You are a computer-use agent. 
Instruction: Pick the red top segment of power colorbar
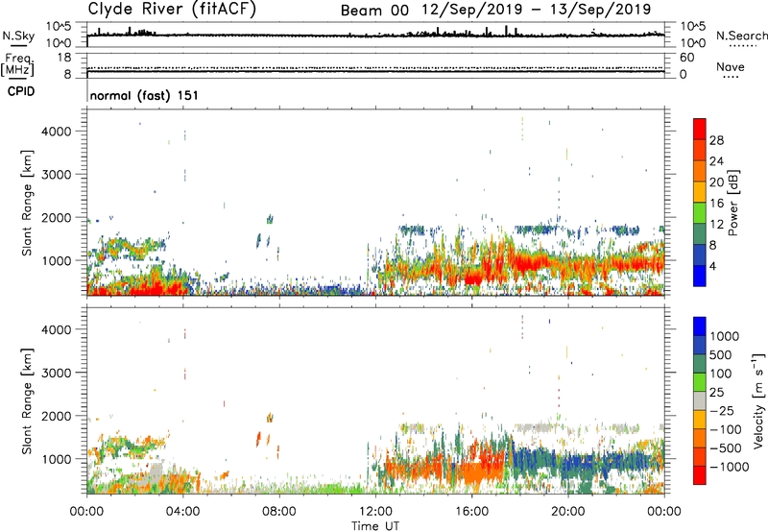click(x=700, y=129)
